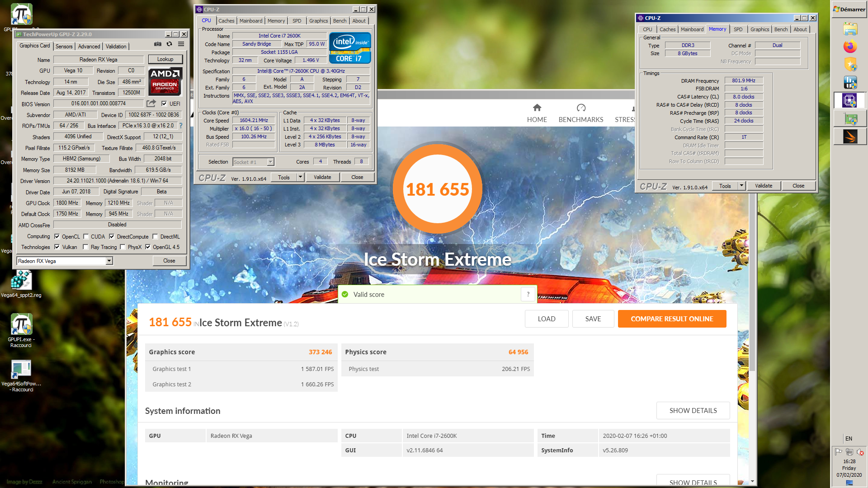
Task: Click the GPU-Z Lookup button
Action: pos(165,59)
